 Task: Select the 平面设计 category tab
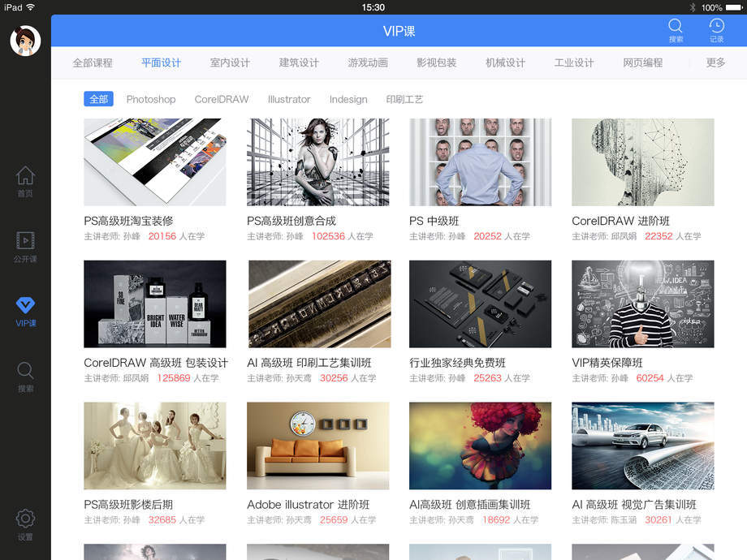tap(161, 62)
